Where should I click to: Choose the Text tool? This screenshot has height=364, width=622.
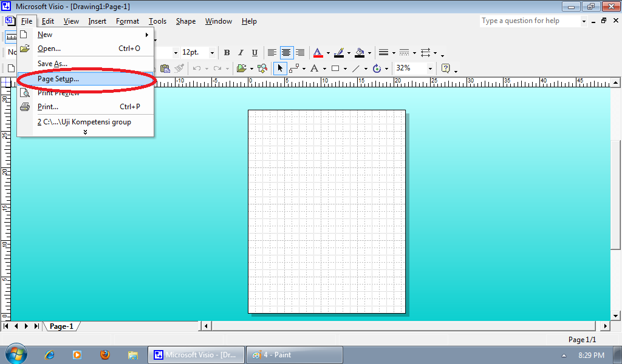coord(313,68)
